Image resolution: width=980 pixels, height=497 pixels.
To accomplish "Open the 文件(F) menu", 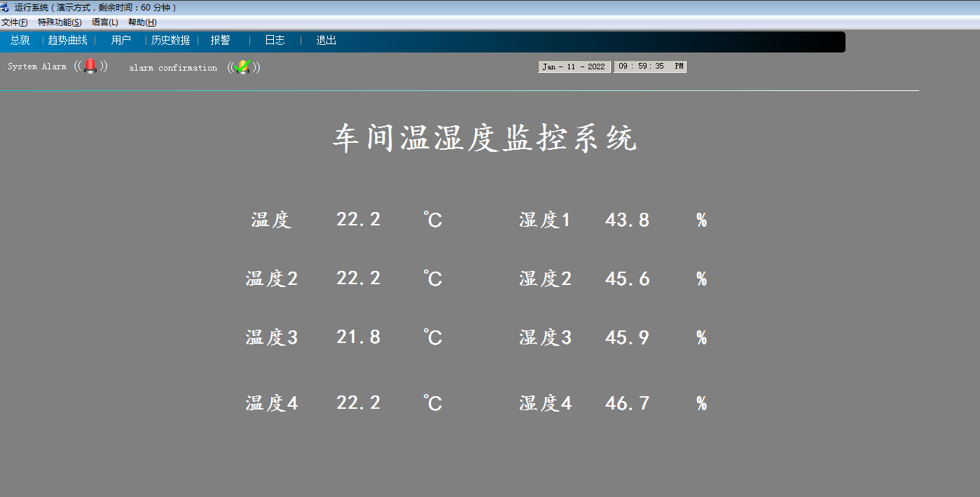I will point(14,22).
